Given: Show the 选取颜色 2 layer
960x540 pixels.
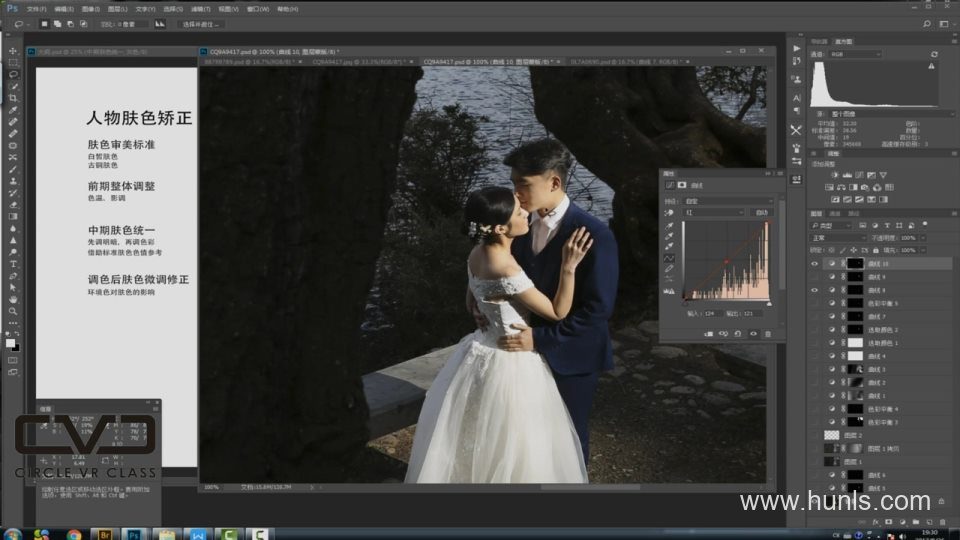Looking at the screenshot, I should 814,329.
